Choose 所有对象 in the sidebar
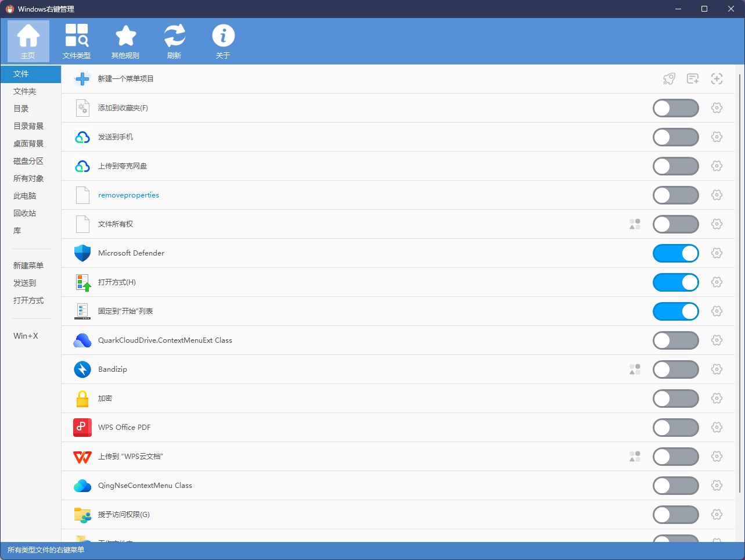Screen dimensions: 745x560 30,178
